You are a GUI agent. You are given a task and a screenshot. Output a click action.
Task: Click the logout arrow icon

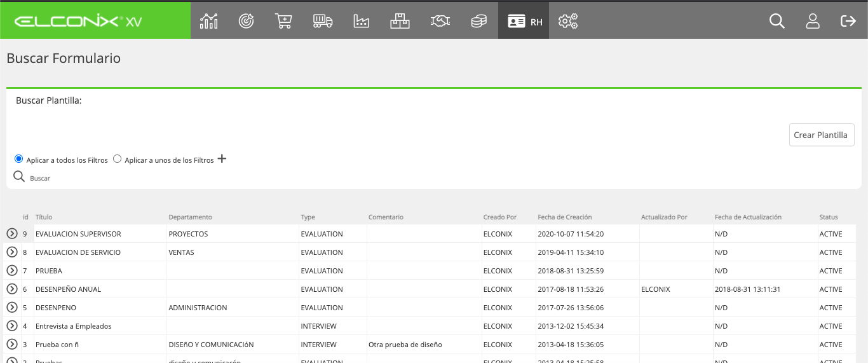(848, 21)
